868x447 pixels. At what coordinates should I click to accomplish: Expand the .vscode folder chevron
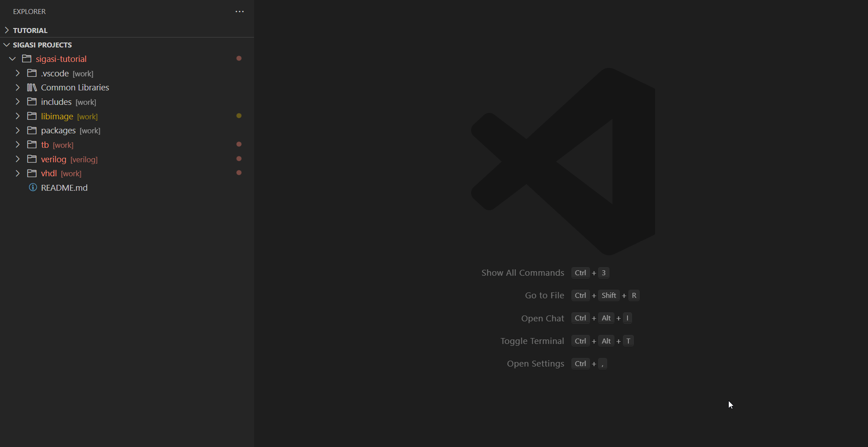click(x=18, y=73)
